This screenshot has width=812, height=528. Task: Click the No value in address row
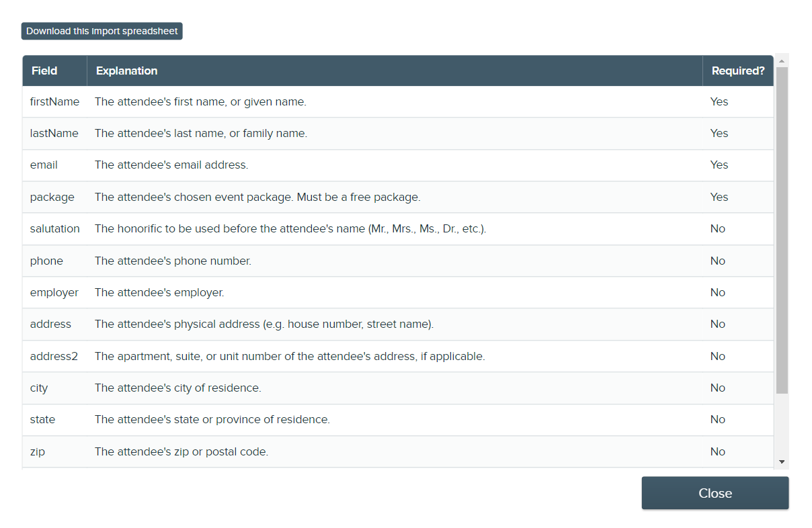718,324
